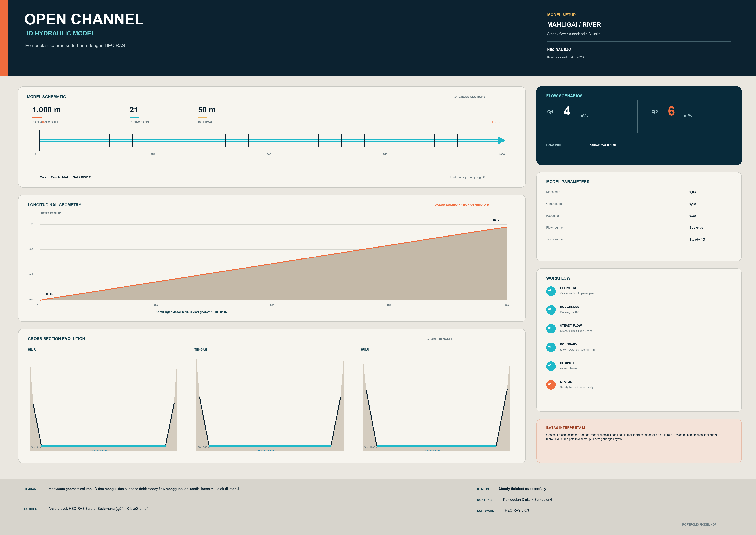Click the orange step 06 Status circle
756x535 pixels.
tap(551, 385)
